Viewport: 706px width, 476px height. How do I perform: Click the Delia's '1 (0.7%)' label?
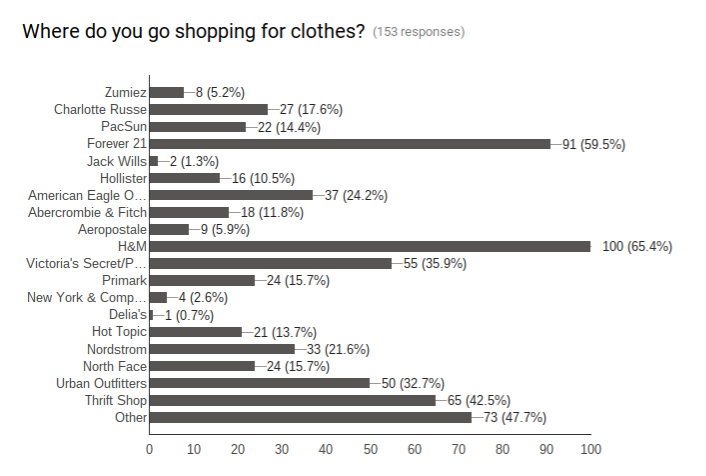tap(189, 315)
